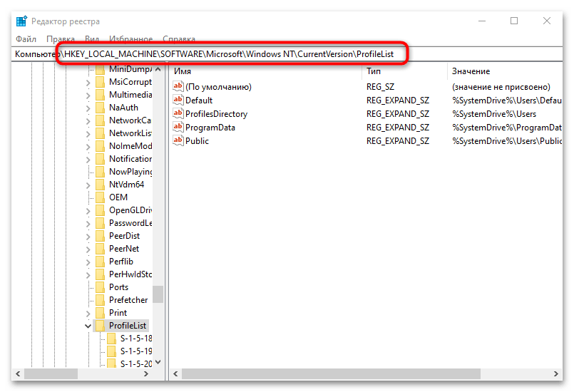Click the registry path address bar
The width and height of the screenshot is (574, 392).
coord(287,54)
